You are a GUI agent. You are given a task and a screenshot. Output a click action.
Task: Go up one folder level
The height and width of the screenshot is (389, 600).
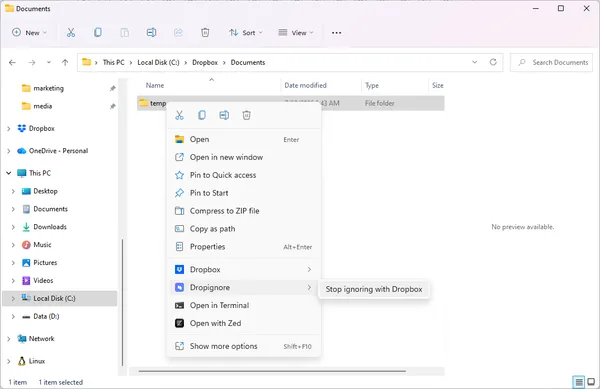point(65,62)
